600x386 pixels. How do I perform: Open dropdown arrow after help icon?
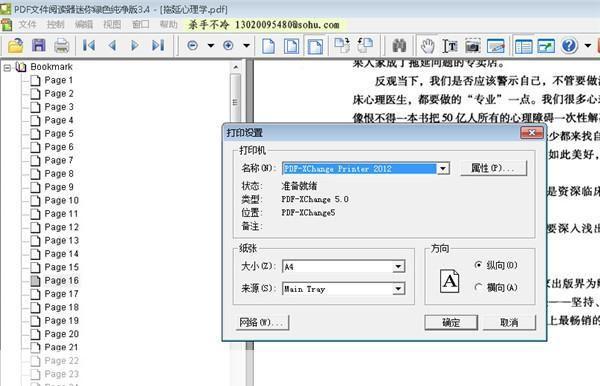coord(587,46)
